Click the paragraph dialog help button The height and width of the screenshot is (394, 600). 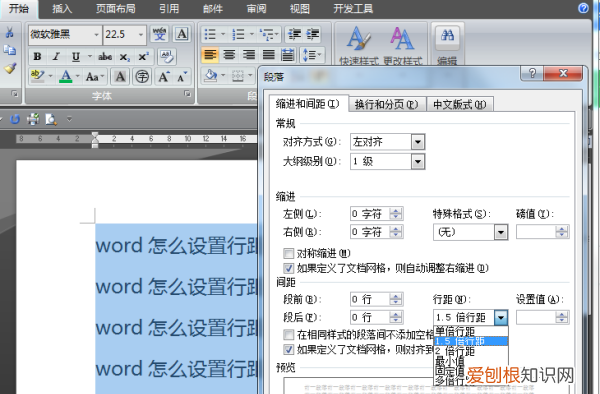click(x=532, y=73)
